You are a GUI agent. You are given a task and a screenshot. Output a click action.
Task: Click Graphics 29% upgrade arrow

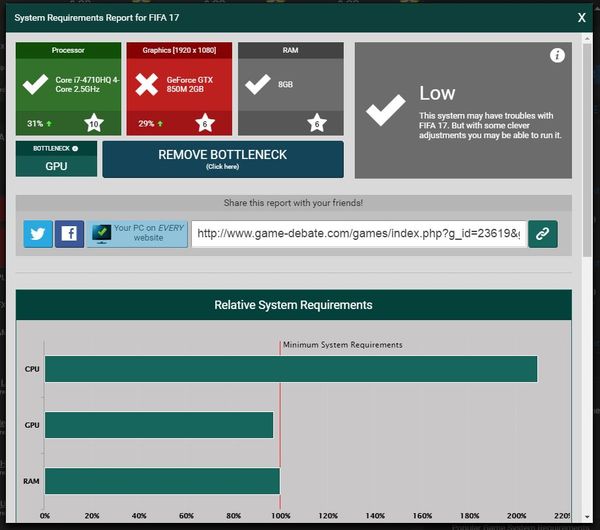pyautogui.click(x=160, y=124)
